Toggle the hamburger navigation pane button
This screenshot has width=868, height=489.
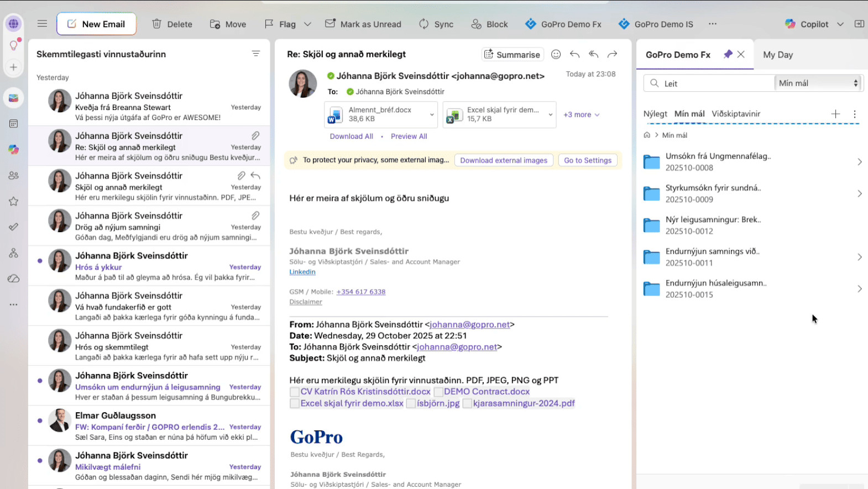coord(42,24)
